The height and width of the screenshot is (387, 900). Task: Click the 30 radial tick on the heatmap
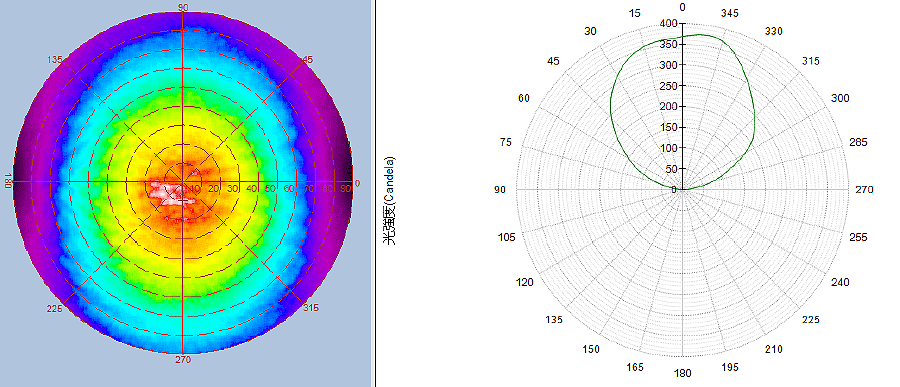[233, 189]
